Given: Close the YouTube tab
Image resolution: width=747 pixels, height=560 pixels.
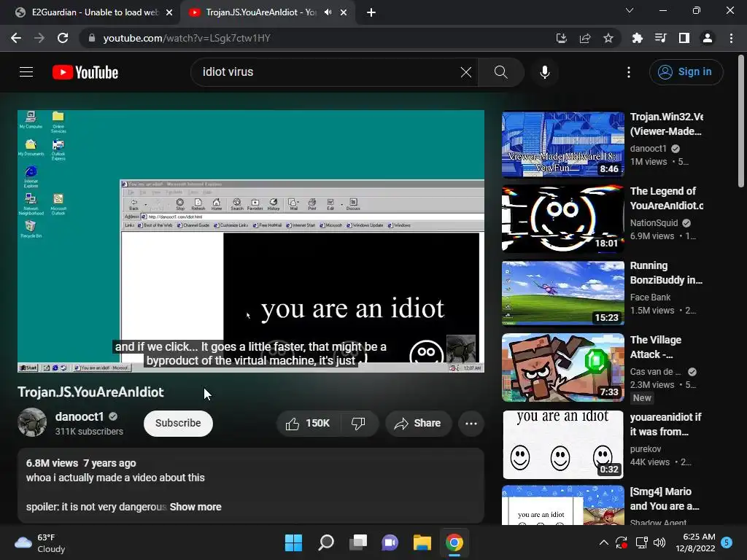Looking at the screenshot, I should [344, 12].
